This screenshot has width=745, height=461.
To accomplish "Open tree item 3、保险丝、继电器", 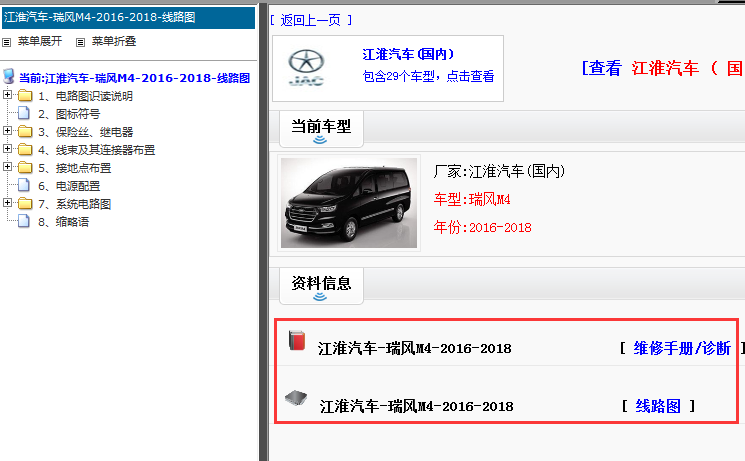I will tap(86, 132).
